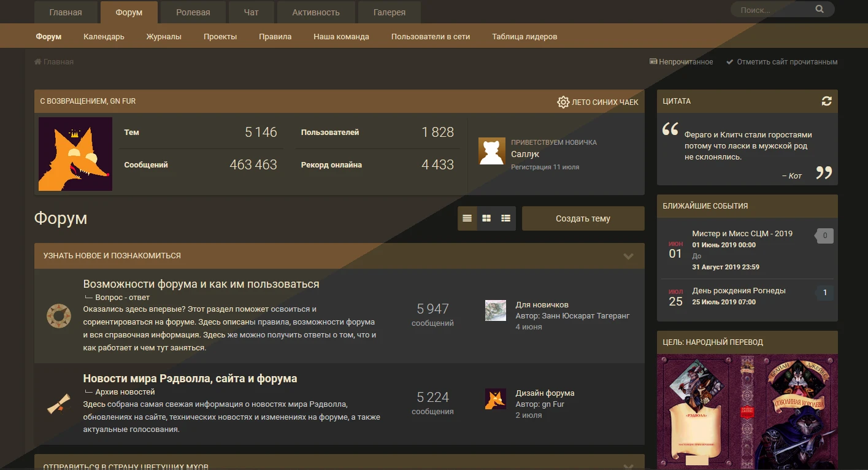Screen dimensions: 868x470
Task: Click the fox avatar next to Дизайн форума
Action: pyautogui.click(x=495, y=399)
